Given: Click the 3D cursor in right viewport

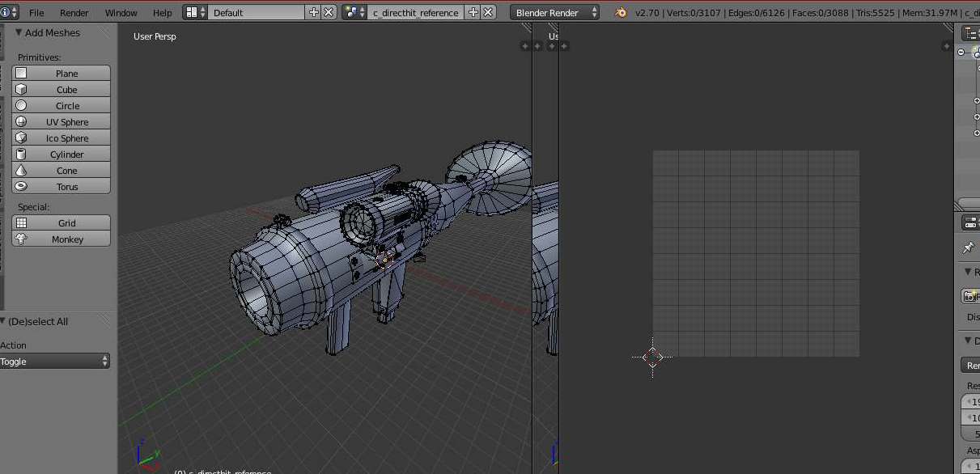Looking at the screenshot, I should (x=652, y=357).
